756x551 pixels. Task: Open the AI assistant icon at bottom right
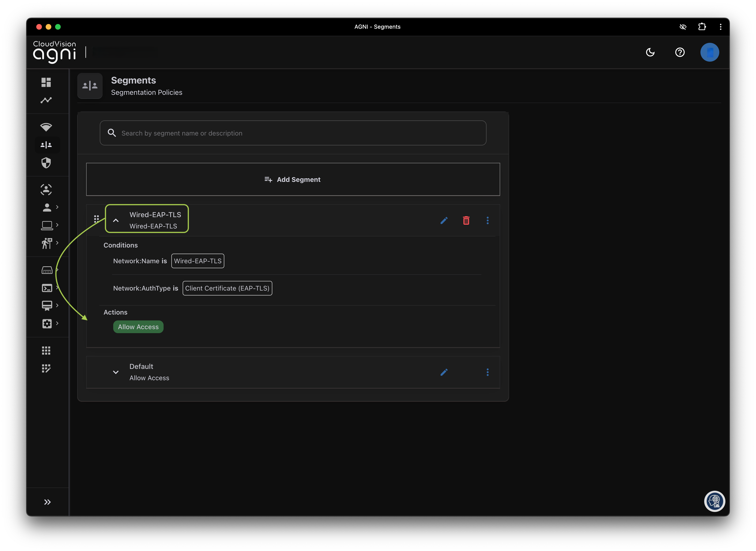714,501
